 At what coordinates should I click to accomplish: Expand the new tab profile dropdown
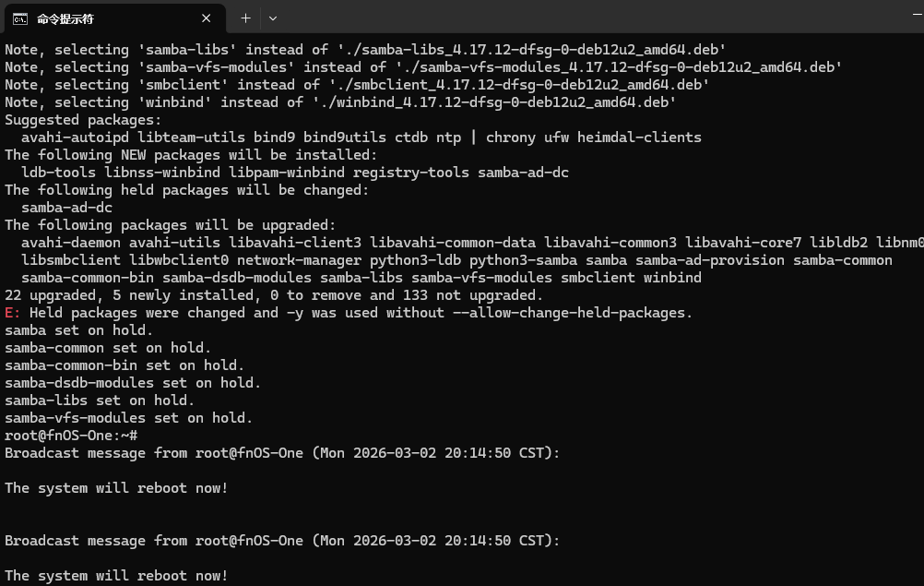273,18
